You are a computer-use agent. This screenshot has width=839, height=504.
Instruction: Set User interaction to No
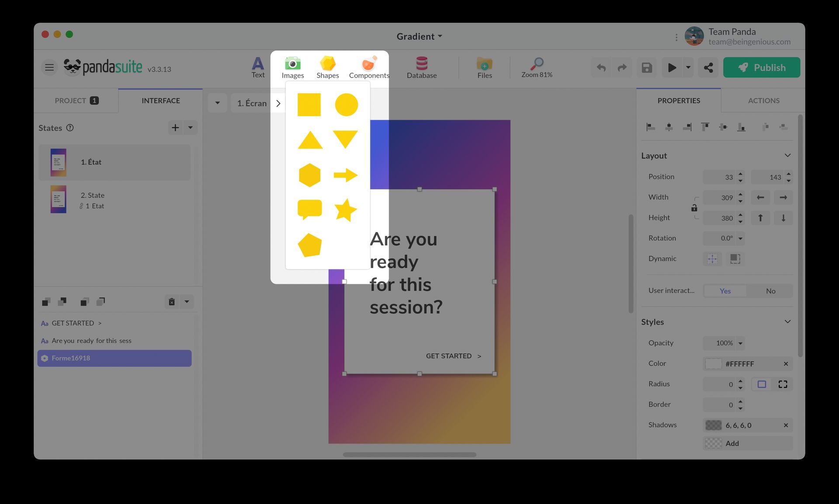tap(770, 291)
